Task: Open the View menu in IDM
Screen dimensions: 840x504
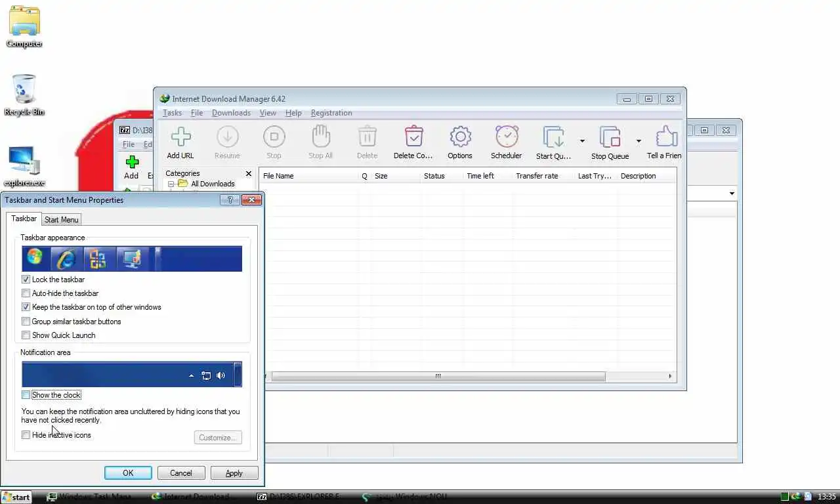Action: click(268, 113)
